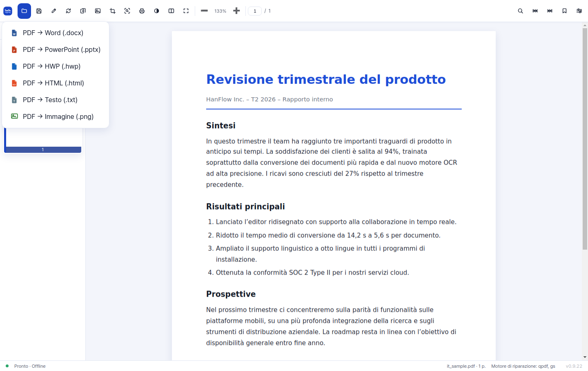The height and width of the screenshot is (371, 588).
Task: Click the total page count '/ 1'
Action: pos(268,11)
